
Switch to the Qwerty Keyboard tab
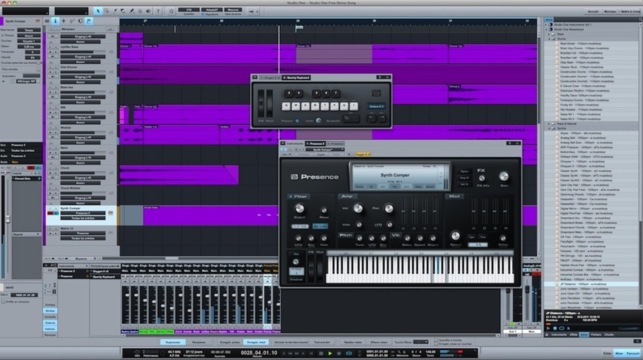(x=296, y=77)
